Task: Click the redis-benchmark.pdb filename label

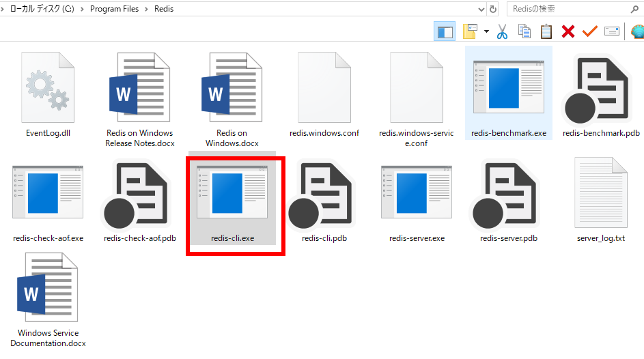Action: tap(601, 133)
